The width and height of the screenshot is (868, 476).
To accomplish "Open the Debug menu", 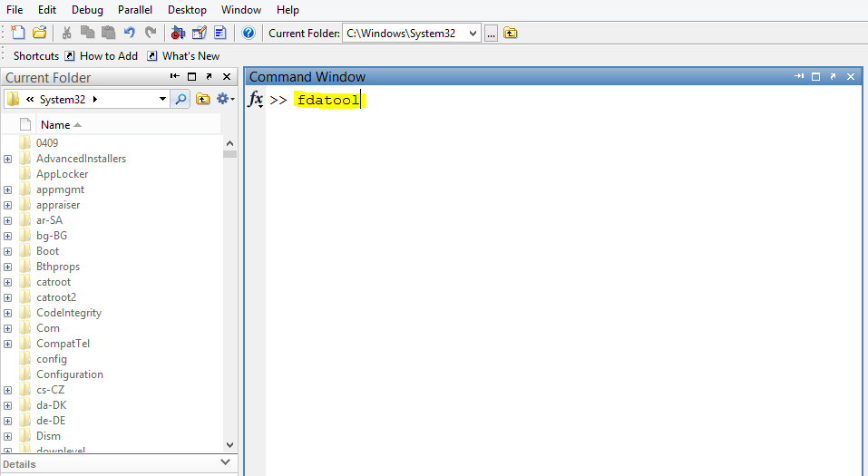I will tap(87, 10).
